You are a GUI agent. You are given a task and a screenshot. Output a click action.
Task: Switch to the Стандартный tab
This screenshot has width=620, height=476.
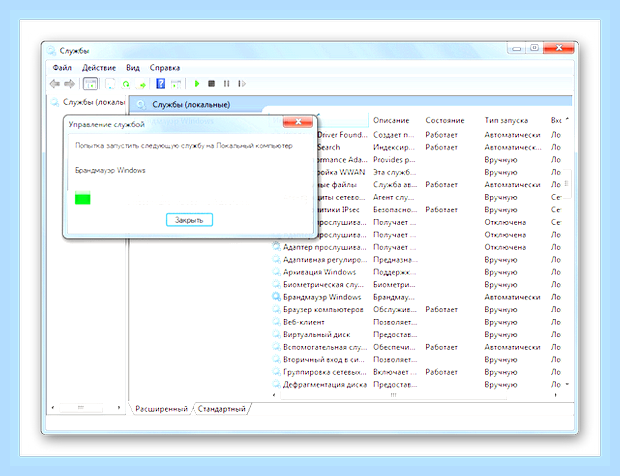tap(221, 409)
